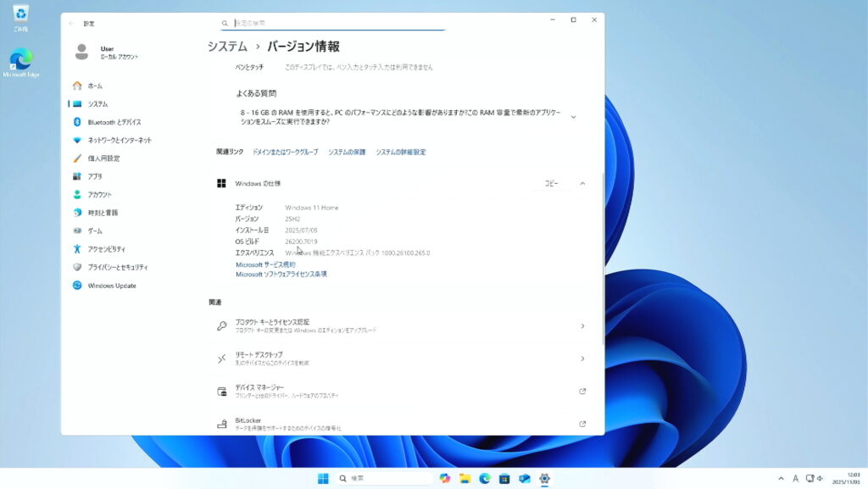
Task: Launch Microsoft Store from the taskbar
Action: 504,478
